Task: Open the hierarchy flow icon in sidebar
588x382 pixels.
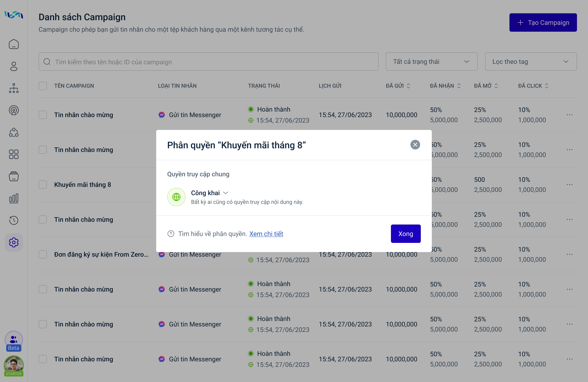Action: click(14, 88)
